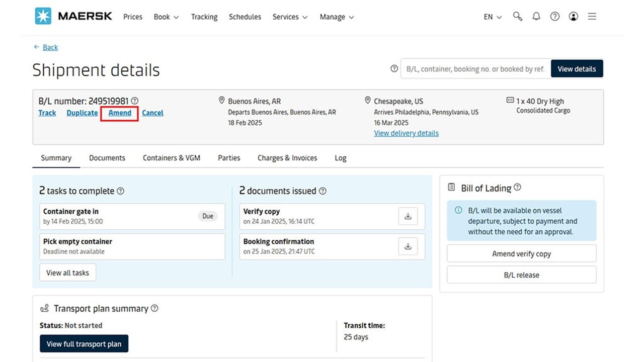
Task: Open the global search magnifier icon
Action: pos(518,16)
